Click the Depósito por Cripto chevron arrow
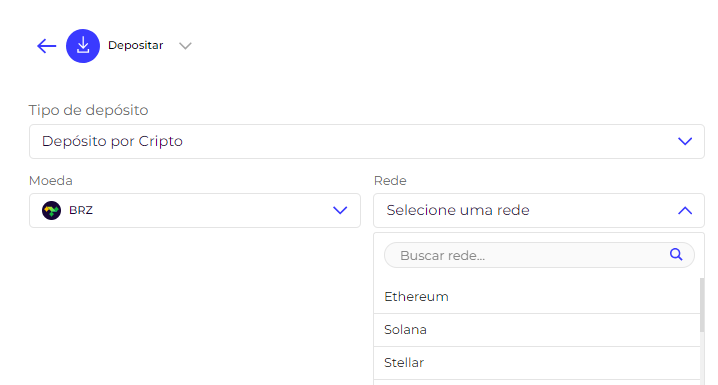The image size is (718, 385). [x=685, y=141]
